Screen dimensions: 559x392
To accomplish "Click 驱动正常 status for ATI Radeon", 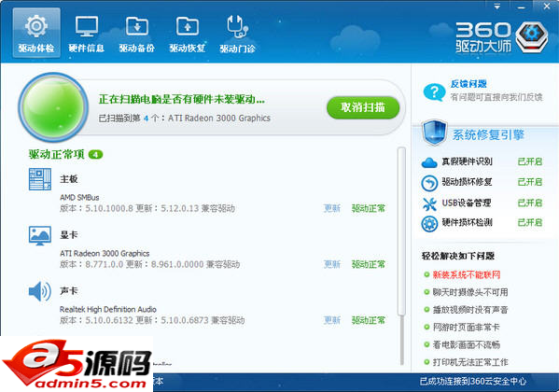I will pyautogui.click(x=369, y=264).
